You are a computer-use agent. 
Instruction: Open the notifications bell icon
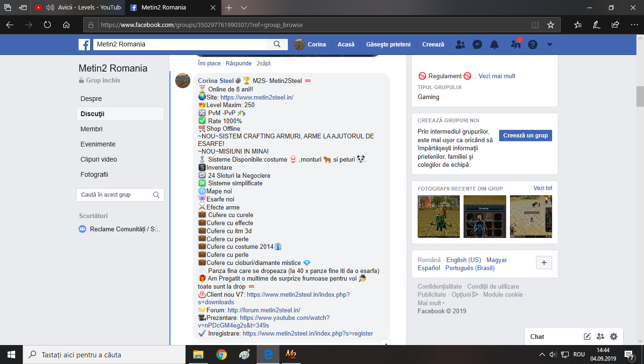(x=494, y=45)
